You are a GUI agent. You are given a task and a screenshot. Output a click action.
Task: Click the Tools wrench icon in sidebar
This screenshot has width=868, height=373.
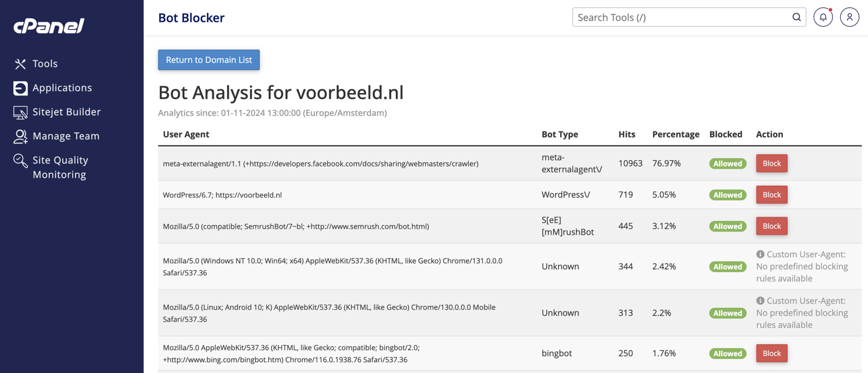coord(21,64)
